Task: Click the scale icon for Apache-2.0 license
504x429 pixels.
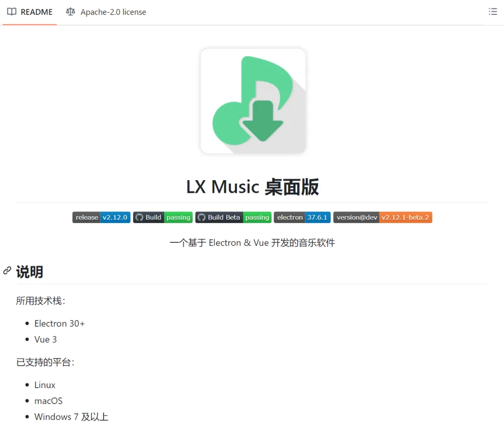Action: [70, 12]
